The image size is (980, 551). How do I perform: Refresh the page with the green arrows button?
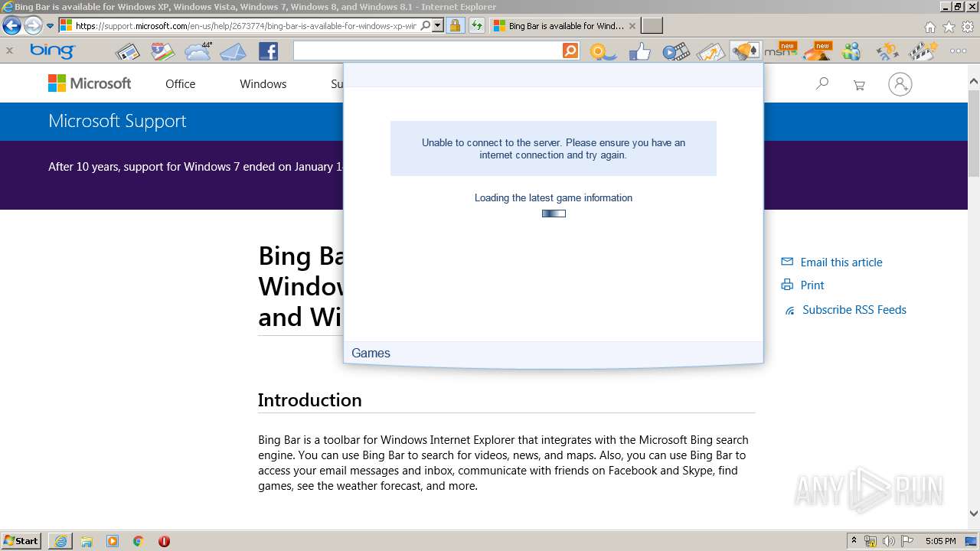click(x=476, y=25)
